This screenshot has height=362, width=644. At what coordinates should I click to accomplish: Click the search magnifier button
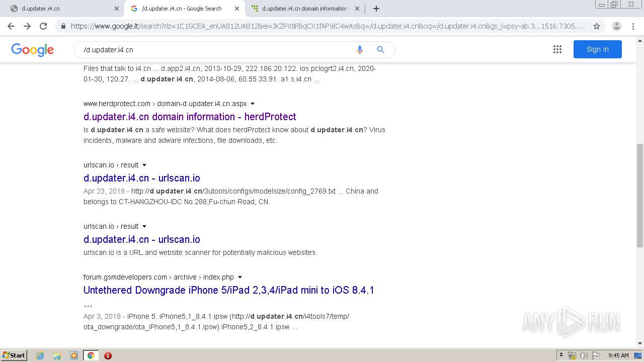coord(381,50)
